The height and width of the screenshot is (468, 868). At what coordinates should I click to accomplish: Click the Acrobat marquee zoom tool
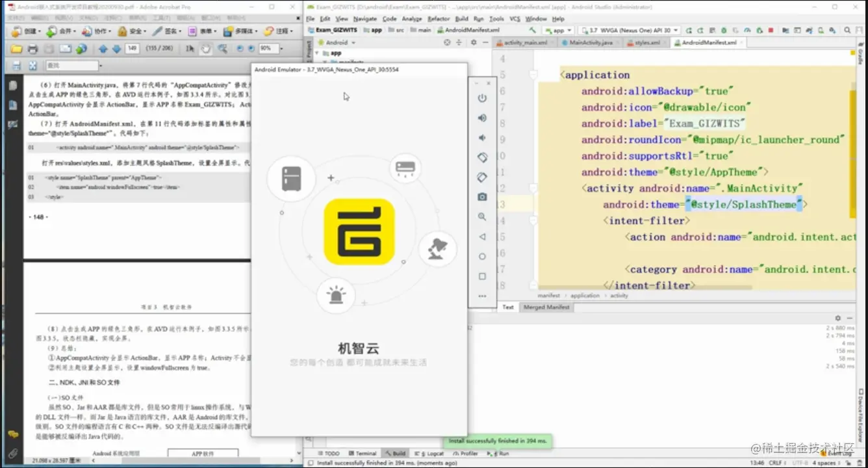222,48
